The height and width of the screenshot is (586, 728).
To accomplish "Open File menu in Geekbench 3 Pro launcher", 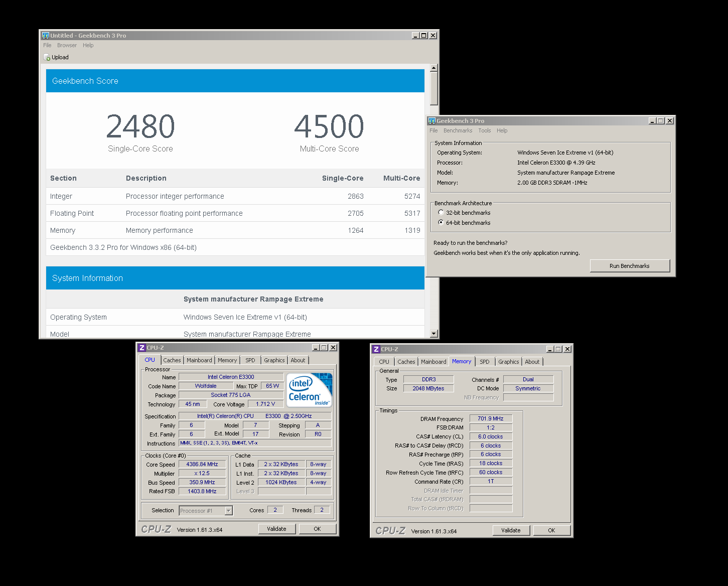I will pos(433,130).
